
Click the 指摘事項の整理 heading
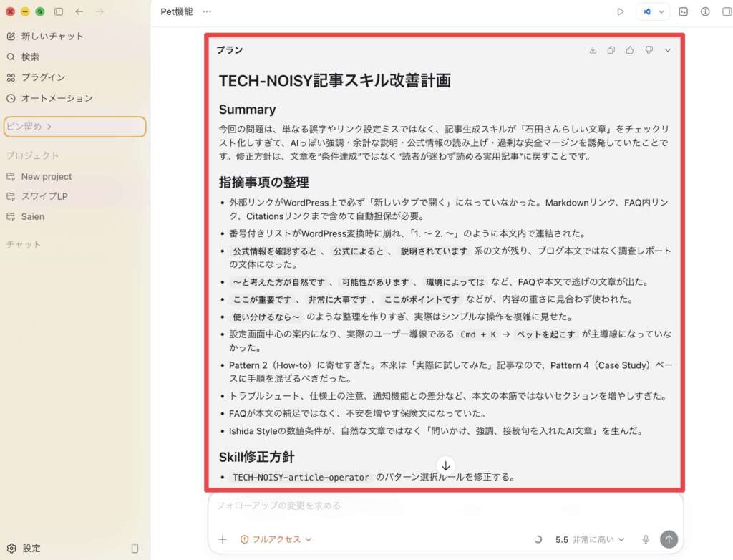(263, 182)
